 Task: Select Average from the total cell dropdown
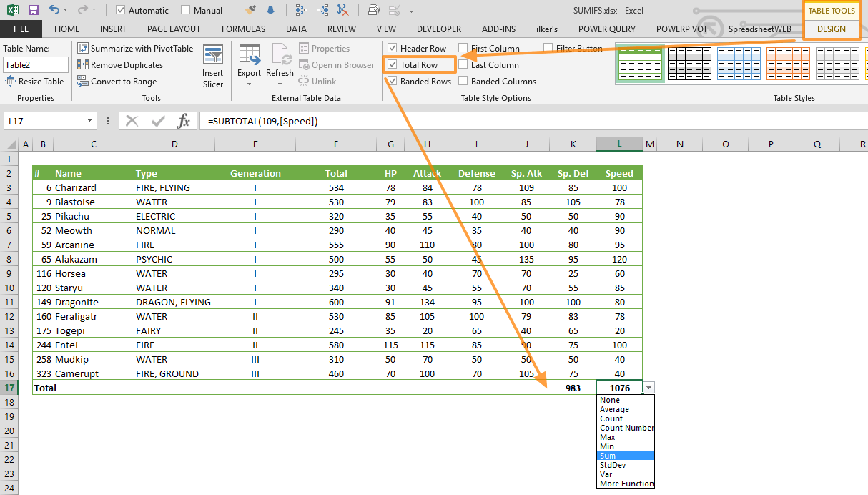click(x=617, y=408)
